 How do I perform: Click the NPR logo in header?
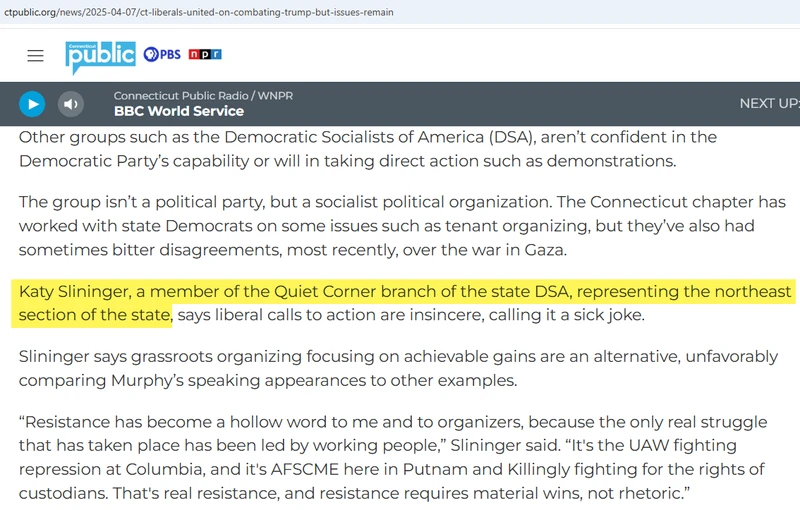205,54
